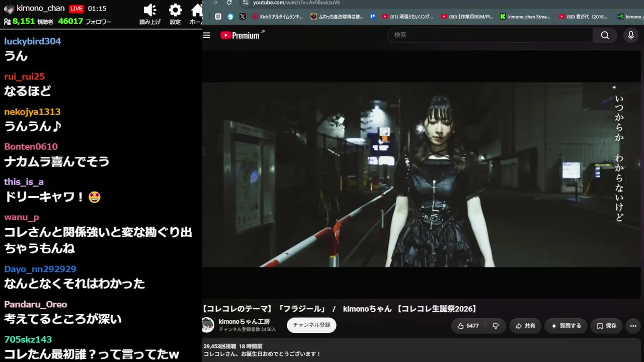644x362 pixels.
Task: Open the three-dot more actions menu
Action: (x=633, y=326)
